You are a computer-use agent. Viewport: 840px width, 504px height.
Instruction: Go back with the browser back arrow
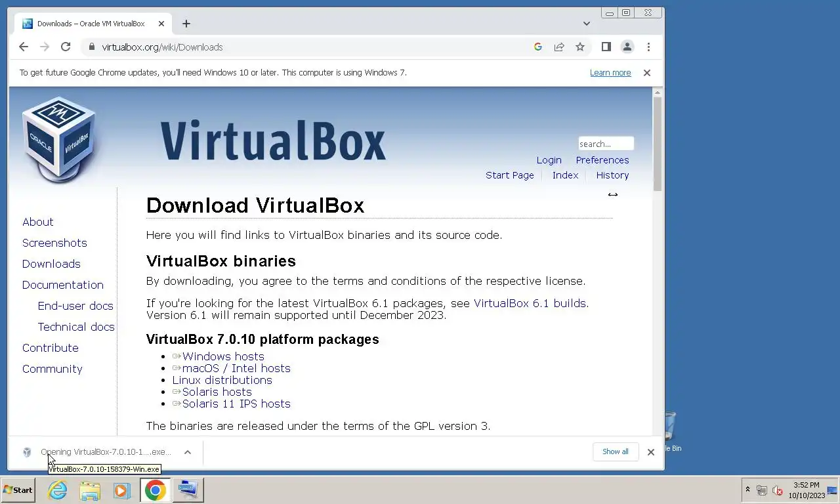coord(24,47)
